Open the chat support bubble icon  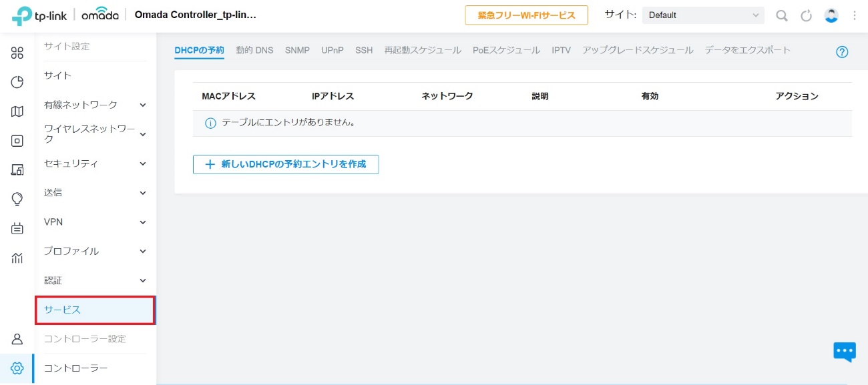point(844,351)
